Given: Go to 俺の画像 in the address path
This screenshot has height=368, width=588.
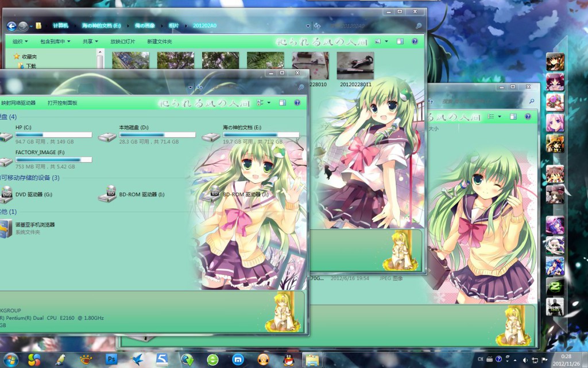Looking at the screenshot, I should [x=145, y=25].
